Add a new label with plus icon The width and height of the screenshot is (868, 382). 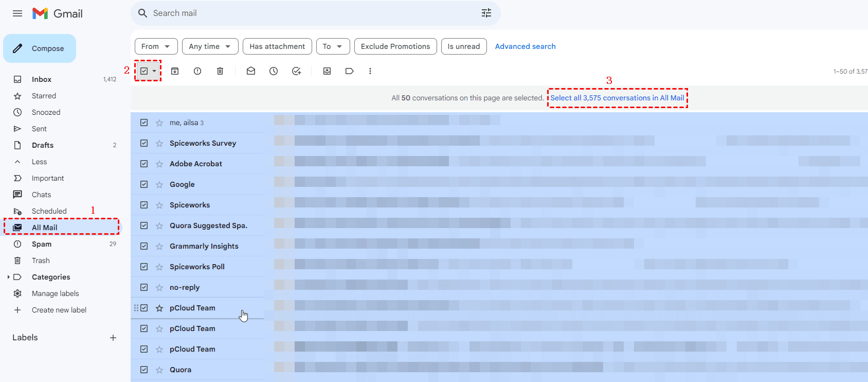113,338
